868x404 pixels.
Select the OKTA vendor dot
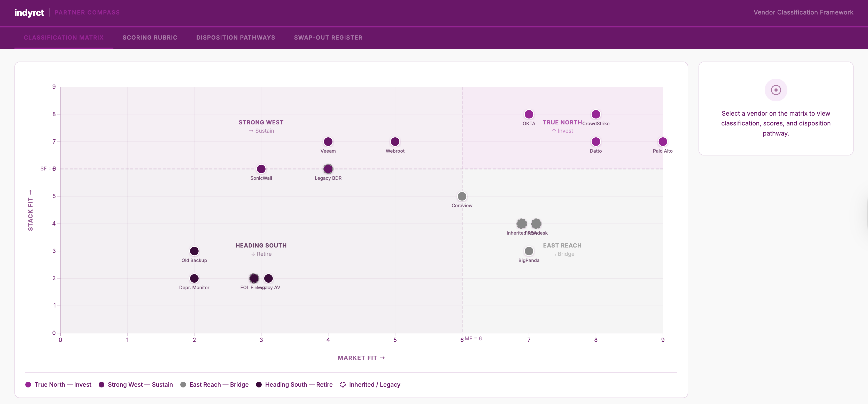[529, 114]
